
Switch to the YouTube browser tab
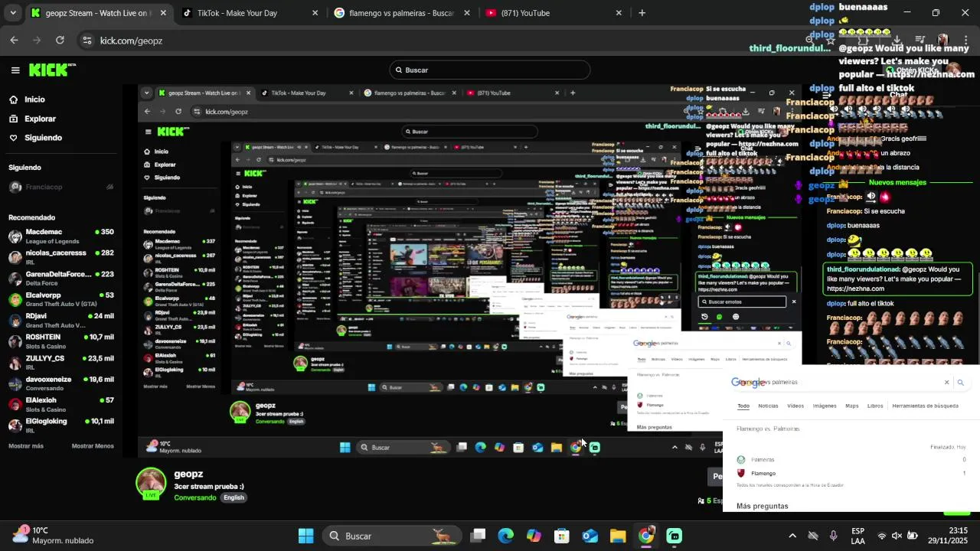pos(551,13)
